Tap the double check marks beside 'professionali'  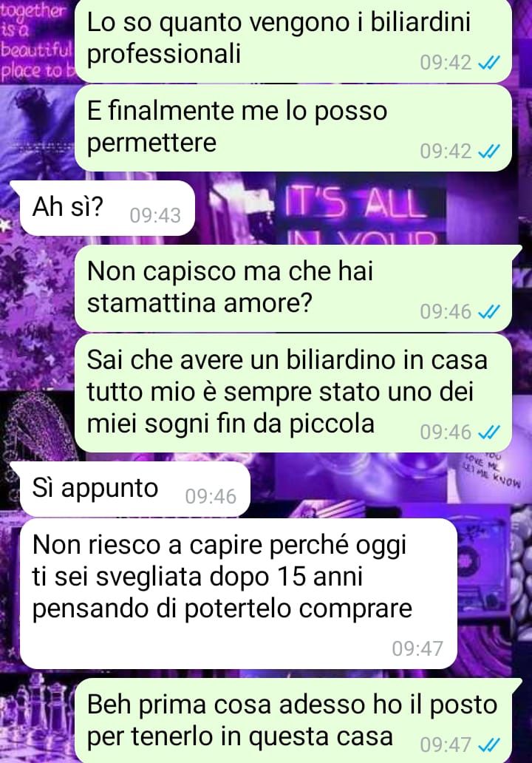(488, 63)
